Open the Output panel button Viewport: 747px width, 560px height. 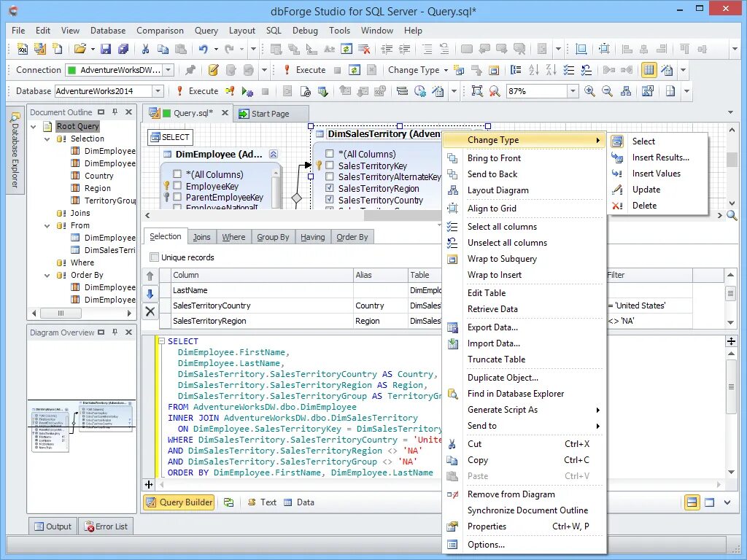(53, 526)
